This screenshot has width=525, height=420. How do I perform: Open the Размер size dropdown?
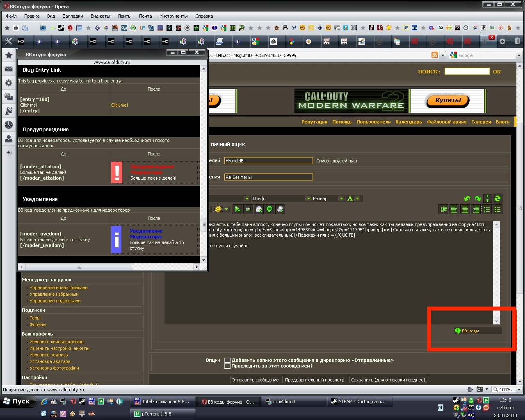[328, 199]
